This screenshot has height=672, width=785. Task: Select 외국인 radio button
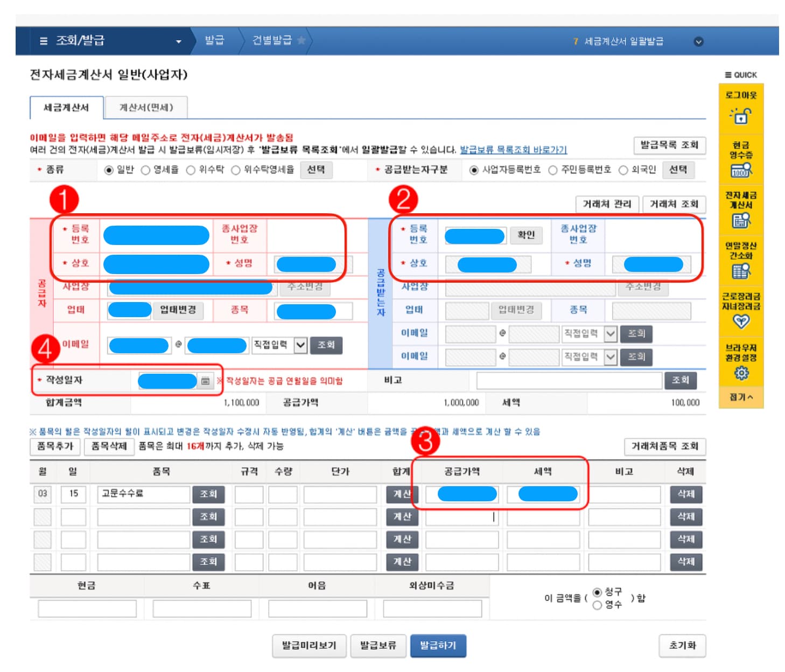623,170
